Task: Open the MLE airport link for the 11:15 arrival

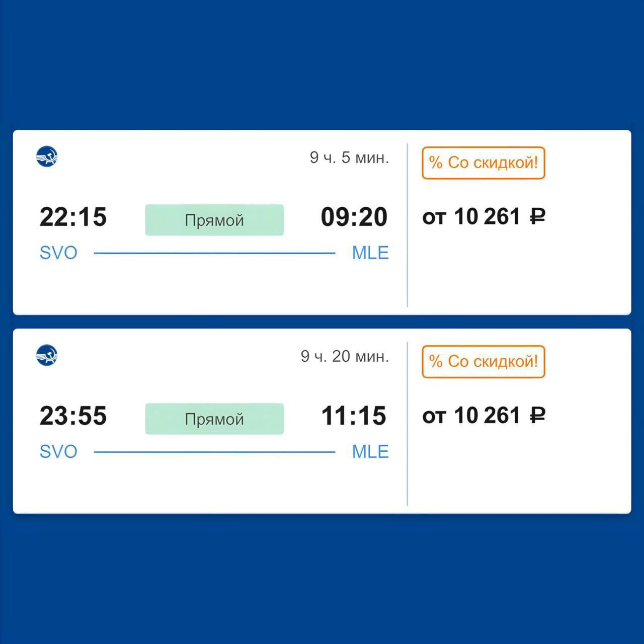Action: [x=370, y=451]
